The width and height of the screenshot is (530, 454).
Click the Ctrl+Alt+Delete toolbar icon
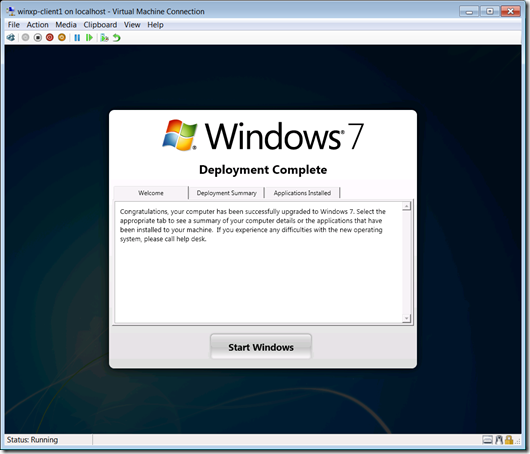[x=11, y=38]
